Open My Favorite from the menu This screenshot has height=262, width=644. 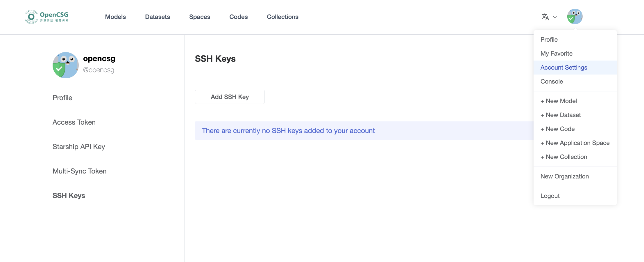click(x=556, y=53)
